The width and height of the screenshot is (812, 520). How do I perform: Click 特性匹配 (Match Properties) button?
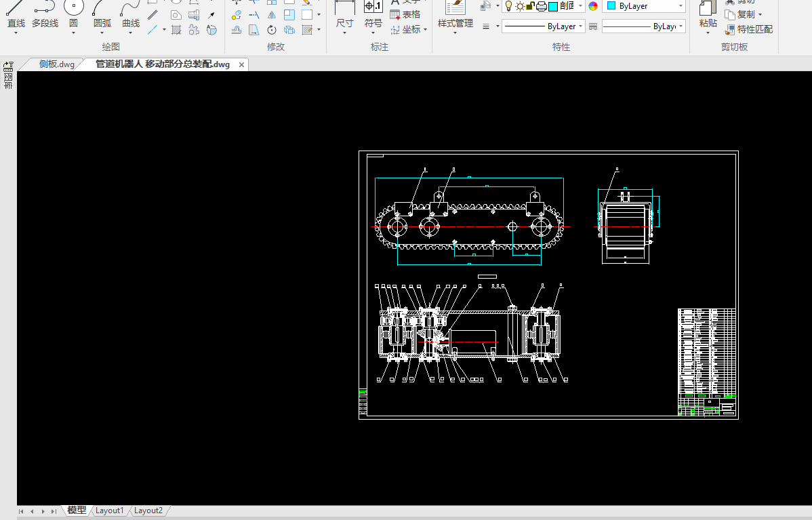click(x=749, y=29)
